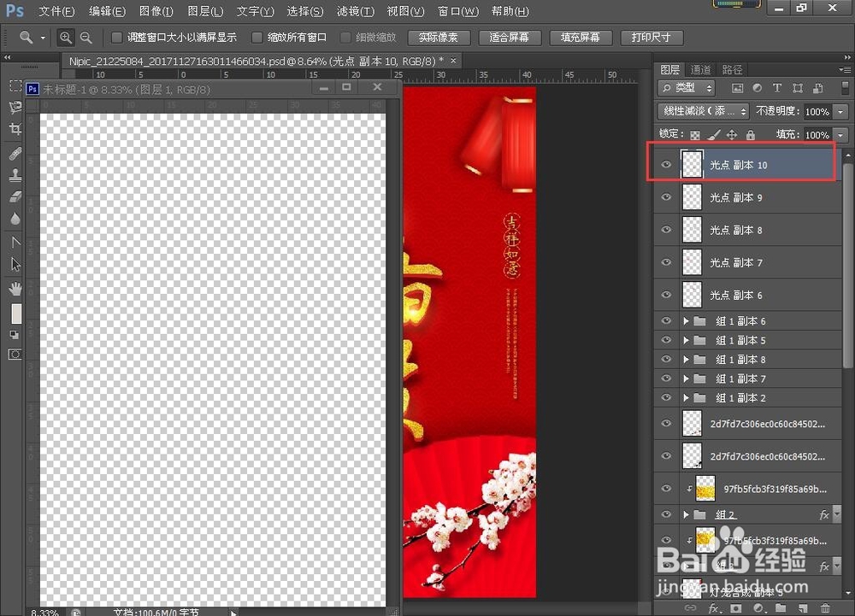Select the Blur droplet tool

[15, 219]
